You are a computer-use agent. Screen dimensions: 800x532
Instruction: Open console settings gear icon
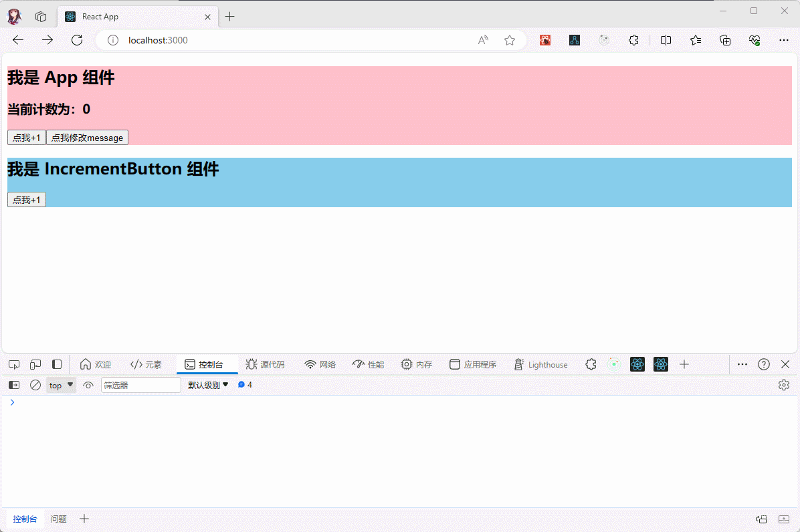point(784,385)
